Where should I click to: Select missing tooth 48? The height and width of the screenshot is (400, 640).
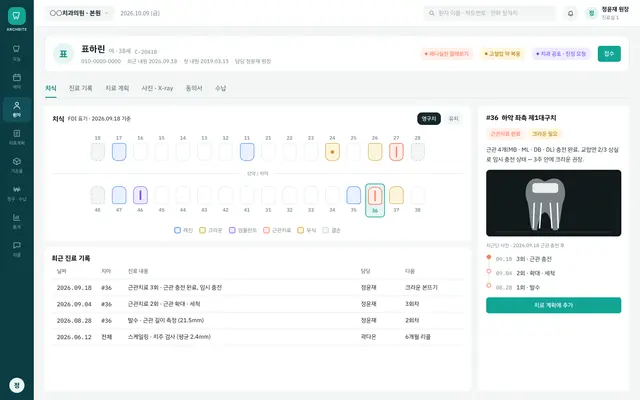tap(98, 195)
